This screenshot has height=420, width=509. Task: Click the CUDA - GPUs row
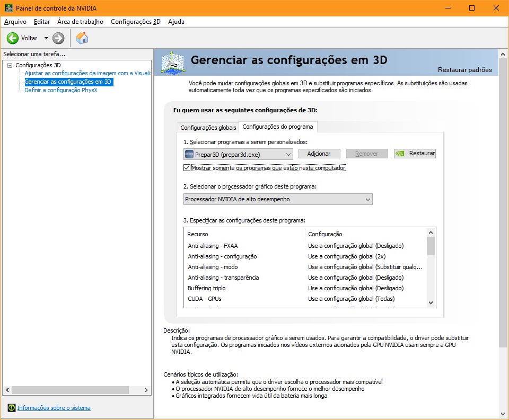(x=305, y=299)
